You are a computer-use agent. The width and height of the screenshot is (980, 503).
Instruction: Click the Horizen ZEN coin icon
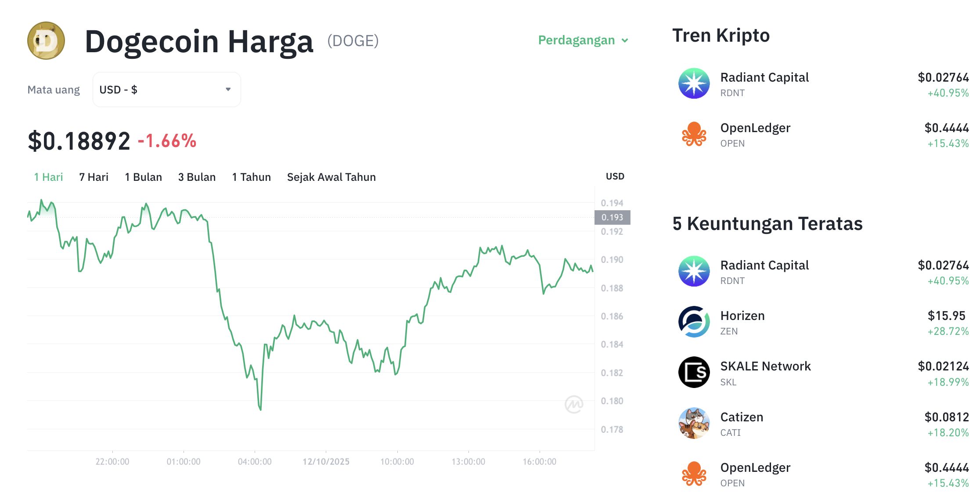694,322
